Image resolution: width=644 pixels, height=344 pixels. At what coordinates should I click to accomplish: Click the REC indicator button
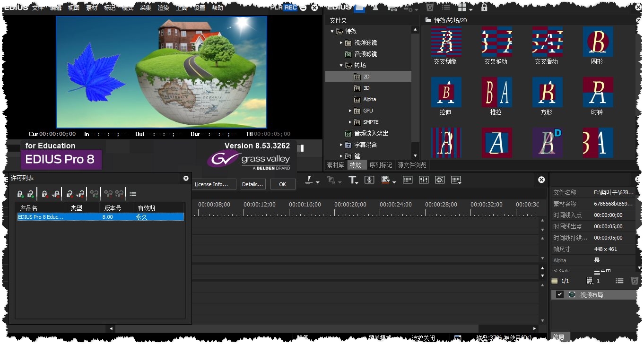(x=290, y=8)
